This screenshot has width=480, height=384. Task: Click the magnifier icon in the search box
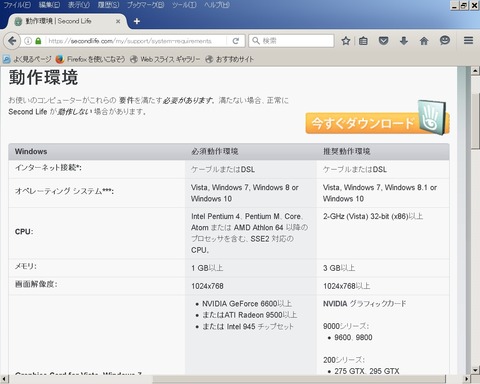coord(256,41)
